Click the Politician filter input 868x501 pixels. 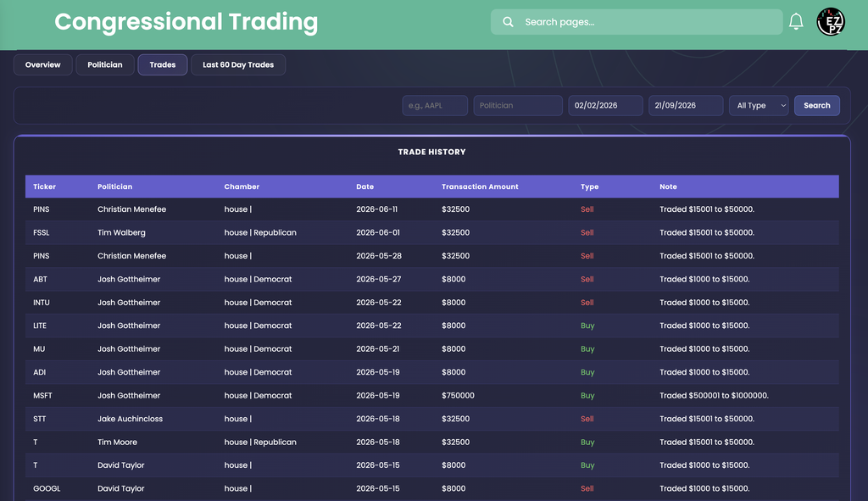pyautogui.click(x=518, y=105)
